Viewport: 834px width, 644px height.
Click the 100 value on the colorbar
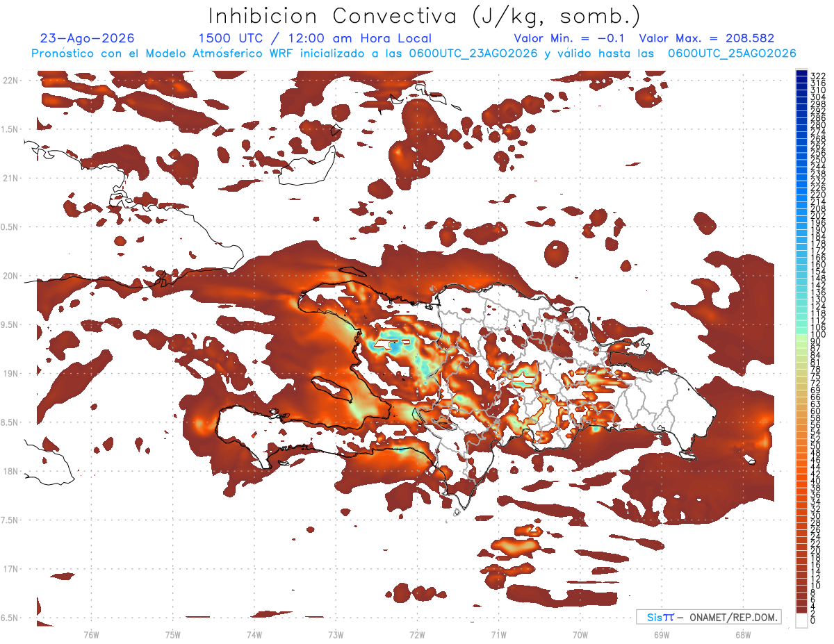pos(818,335)
